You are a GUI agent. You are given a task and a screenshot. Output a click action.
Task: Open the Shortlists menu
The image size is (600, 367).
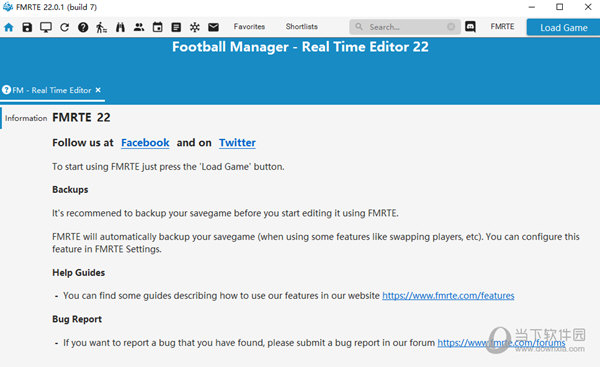point(302,26)
